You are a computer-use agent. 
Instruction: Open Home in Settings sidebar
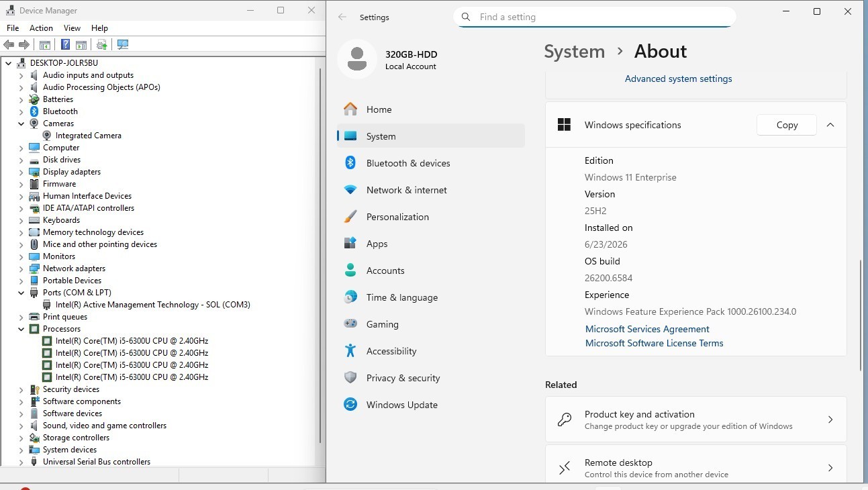(431, 109)
